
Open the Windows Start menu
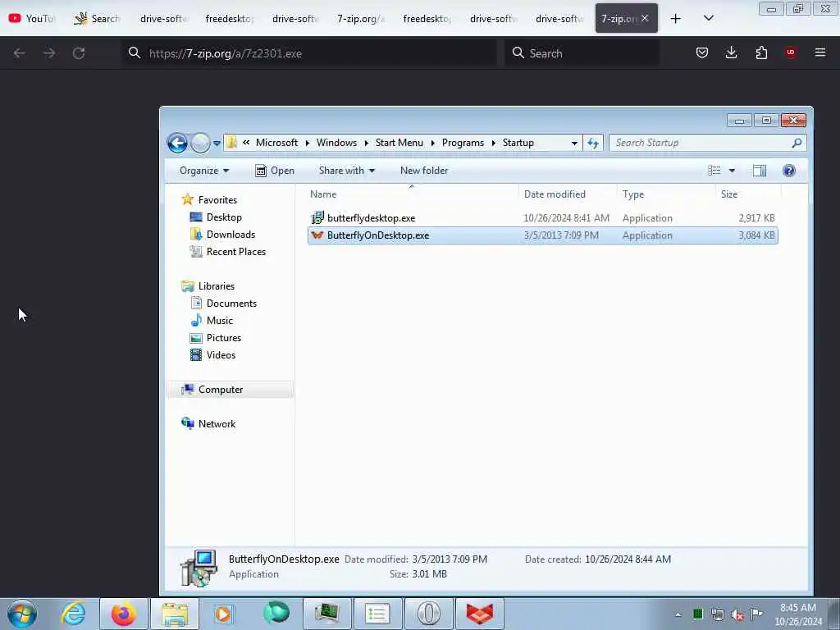[22, 614]
